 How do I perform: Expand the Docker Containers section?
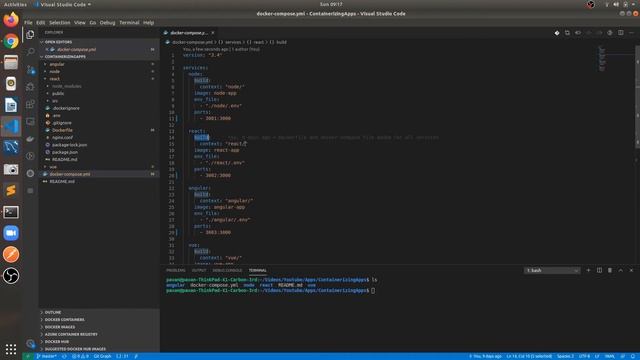click(x=99, y=320)
